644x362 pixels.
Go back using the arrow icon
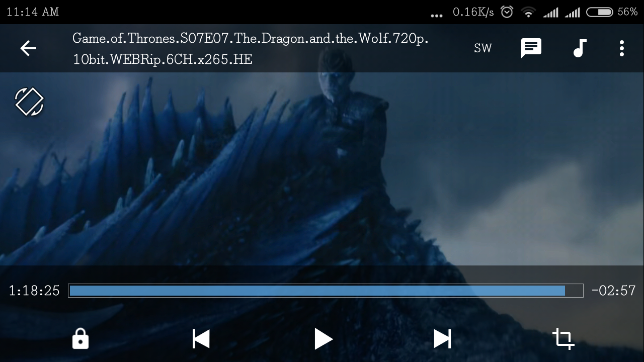point(28,48)
